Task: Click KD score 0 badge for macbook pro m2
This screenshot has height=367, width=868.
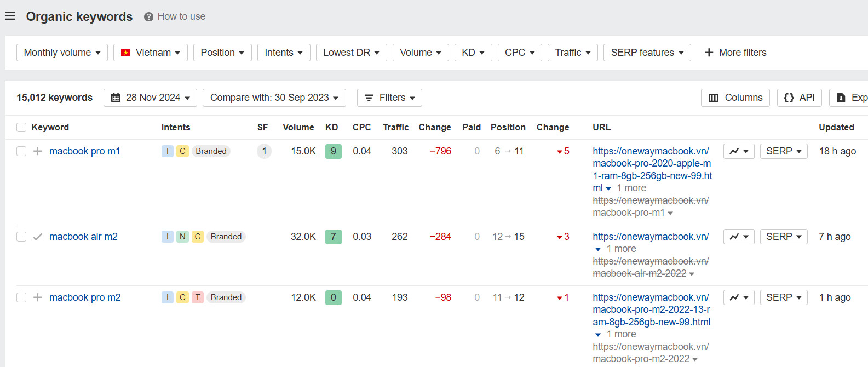Action: point(334,297)
